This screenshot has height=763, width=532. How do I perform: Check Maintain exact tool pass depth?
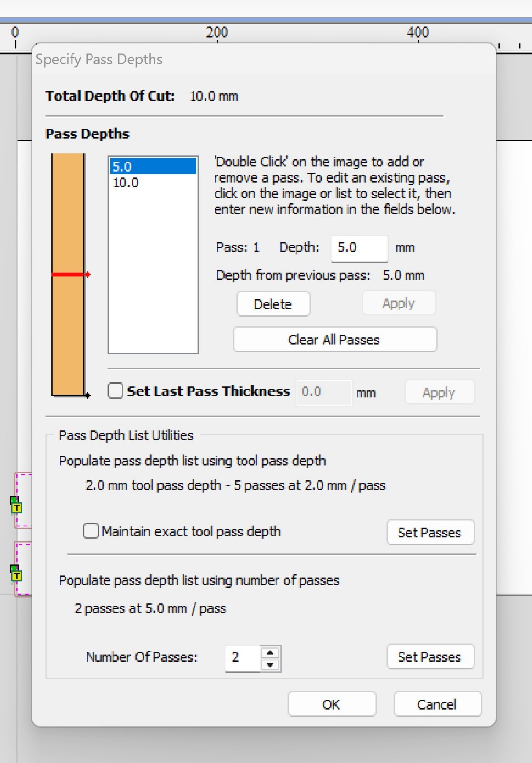point(91,531)
